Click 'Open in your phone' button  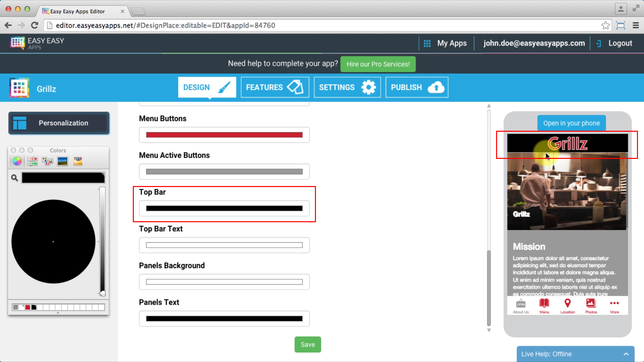click(572, 123)
